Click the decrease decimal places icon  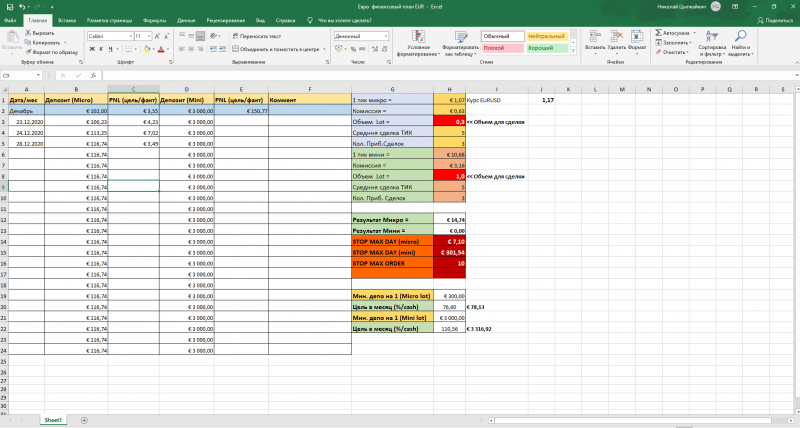[384, 49]
